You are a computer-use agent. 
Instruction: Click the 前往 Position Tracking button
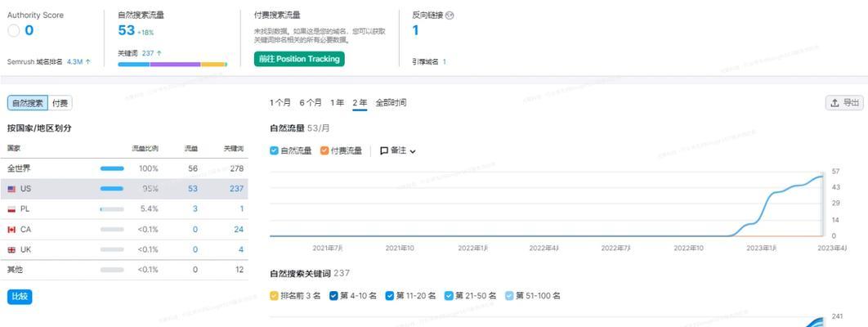(x=299, y=59)
